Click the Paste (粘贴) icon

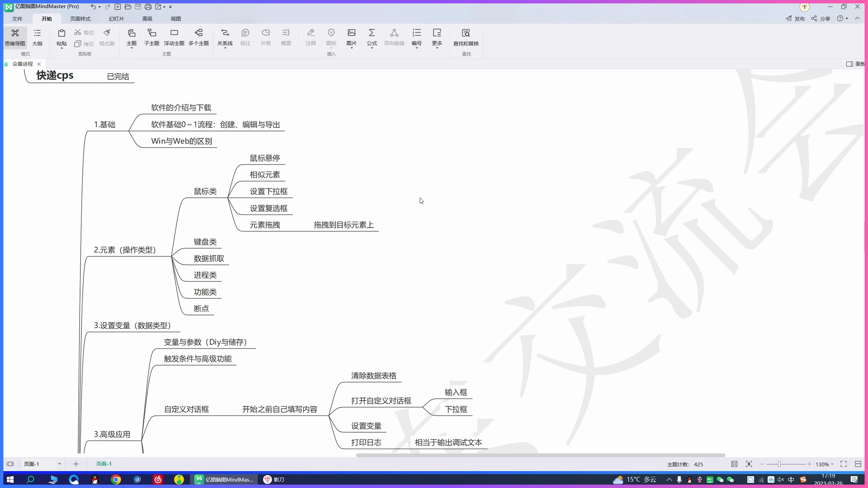click(61, 34)
